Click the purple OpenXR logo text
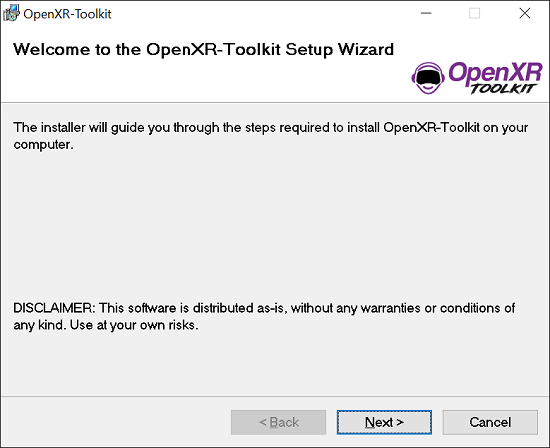 pos(495,73)
